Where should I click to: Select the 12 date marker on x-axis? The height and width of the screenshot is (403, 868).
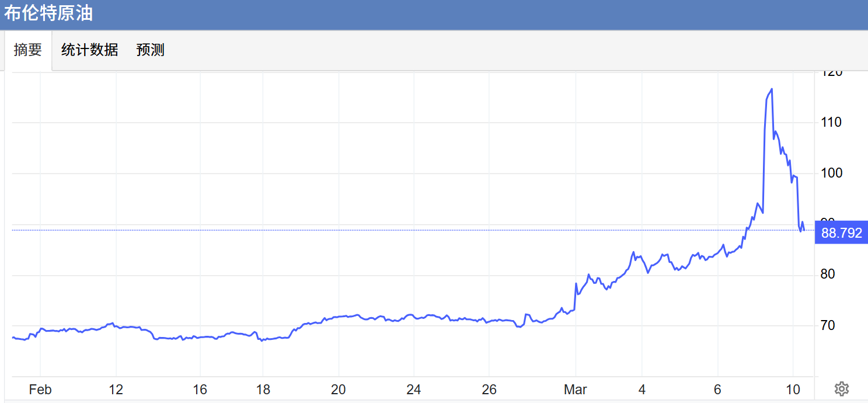116,390
